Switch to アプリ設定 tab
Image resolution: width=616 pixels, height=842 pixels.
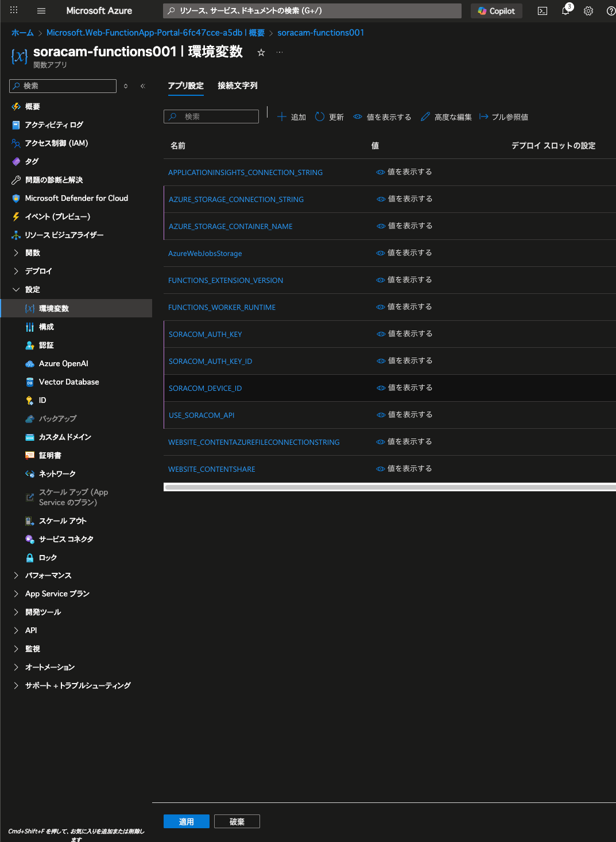pyautogui.click(x=186, y=86)
